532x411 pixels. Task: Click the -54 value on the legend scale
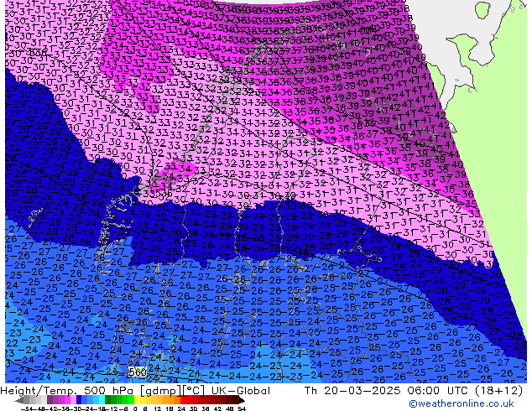coord(27,409)
